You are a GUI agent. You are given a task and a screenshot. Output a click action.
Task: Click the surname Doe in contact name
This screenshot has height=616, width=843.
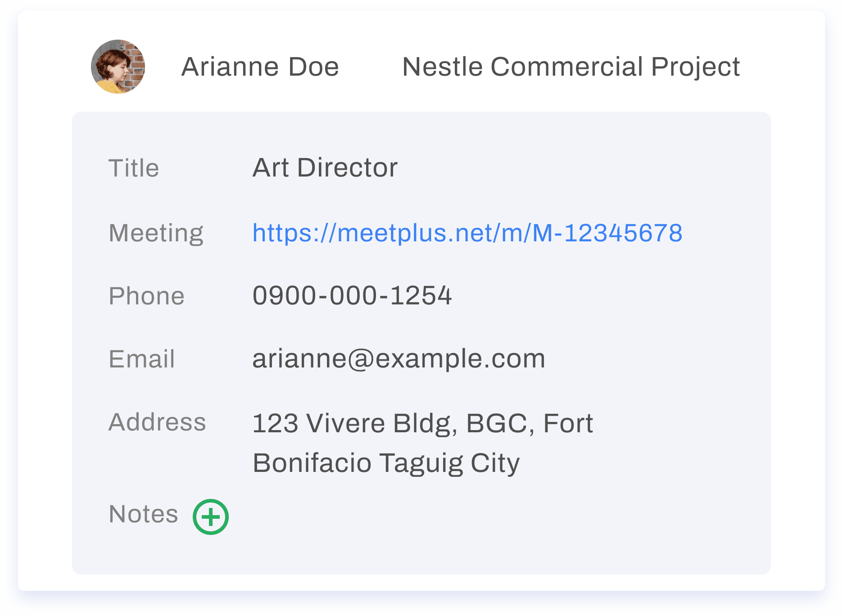click(313, 67)
